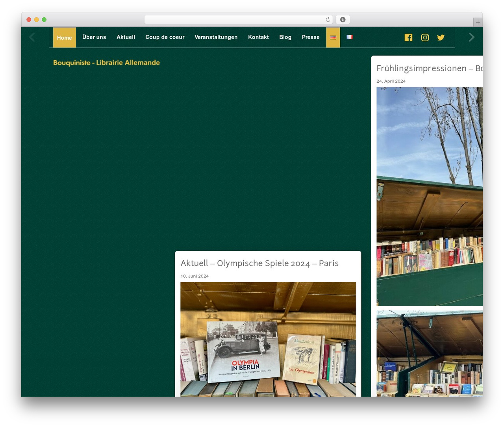
Task: Open the Aktuell menu item
Action: 126,37
